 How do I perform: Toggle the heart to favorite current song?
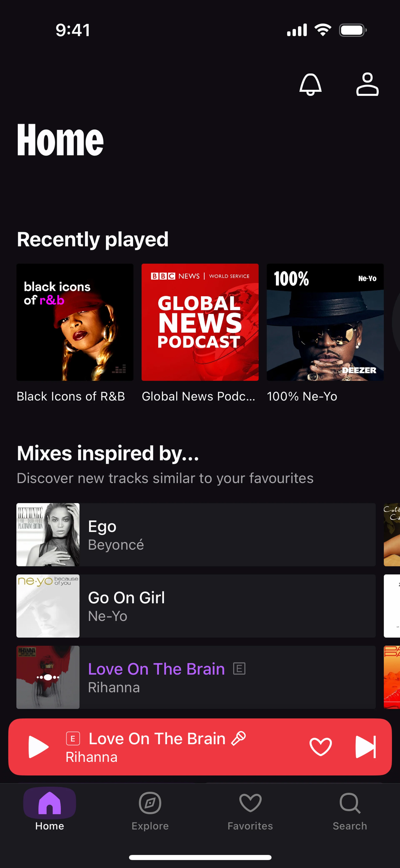coord(320,747)
